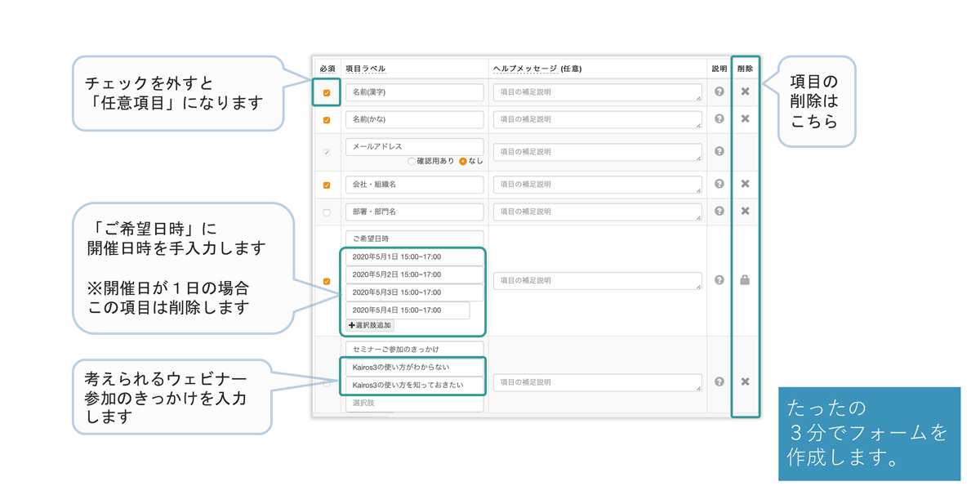Click help icon for 部署・部門名 row
Viewport: 980px width, 504px height.
tap(719, 212)
